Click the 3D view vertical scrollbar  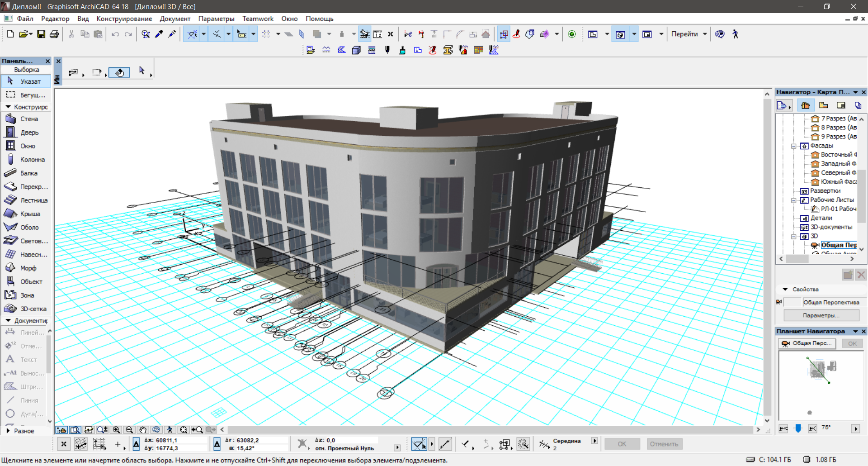tap(767, 257)
